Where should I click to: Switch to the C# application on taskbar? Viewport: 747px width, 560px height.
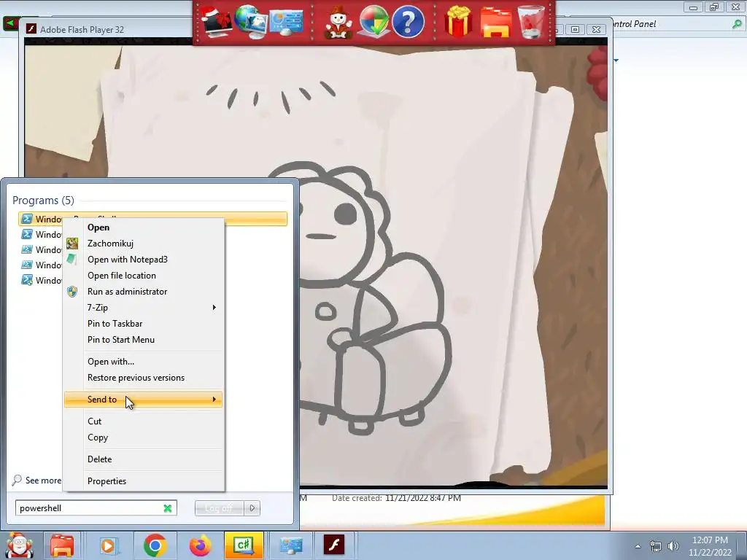244,545
